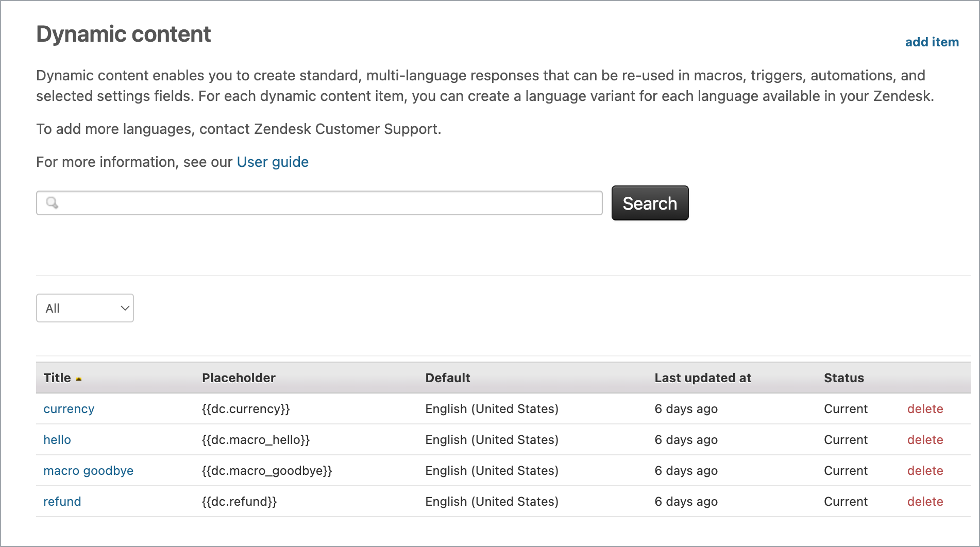Select the {{dc.refund}} placeholder text

(x=240, y=502)
